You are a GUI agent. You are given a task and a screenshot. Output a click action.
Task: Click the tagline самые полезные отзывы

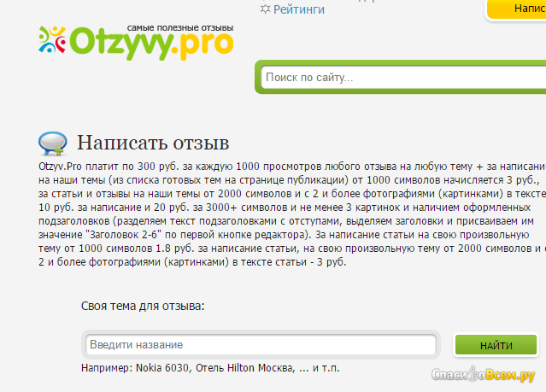pos(180,28)
